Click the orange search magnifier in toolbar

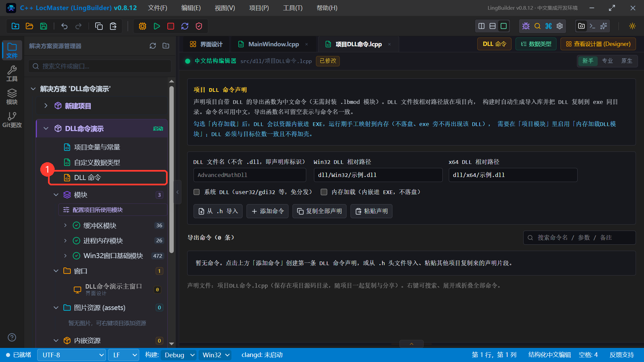[x=537, y=26]
